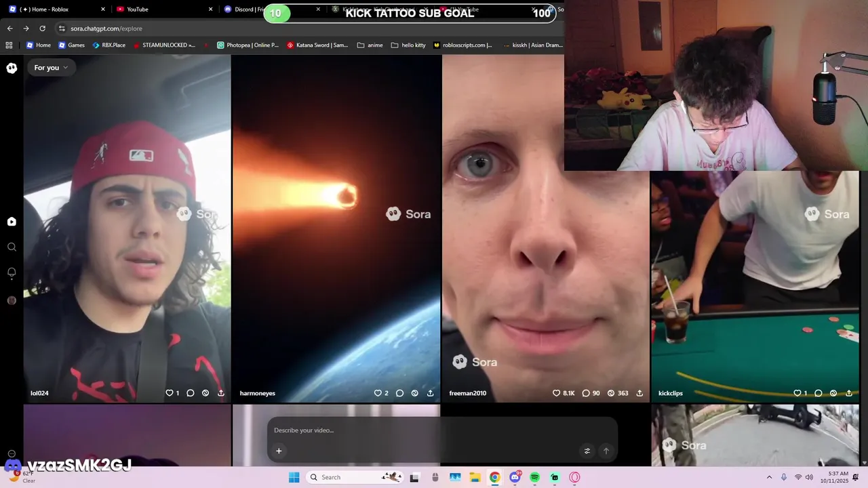Submit the prompt with the arrow button
Image resolution: width=868 pixels, height=488 pixels.
coord(606,451)
